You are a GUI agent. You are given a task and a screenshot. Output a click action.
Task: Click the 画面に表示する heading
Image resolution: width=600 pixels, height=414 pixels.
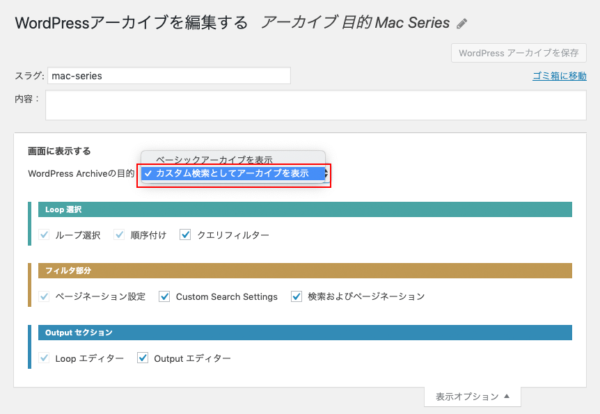click(x=59, y=151)
